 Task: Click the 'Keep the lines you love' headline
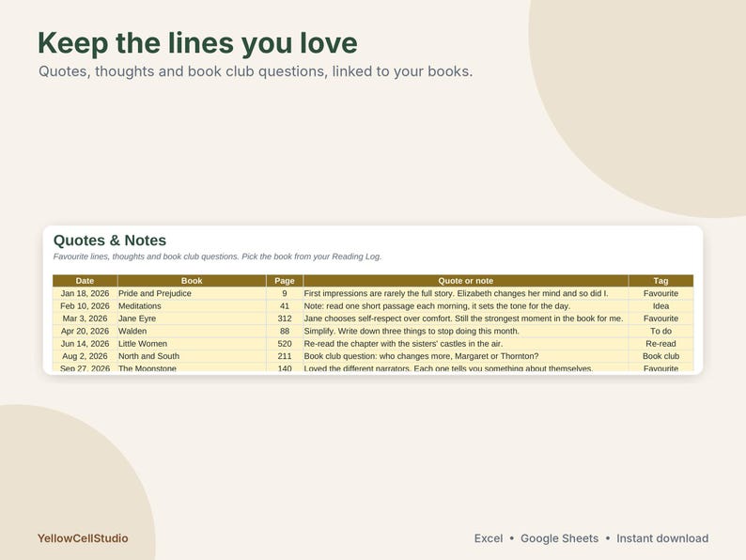[x=197, y=43]
